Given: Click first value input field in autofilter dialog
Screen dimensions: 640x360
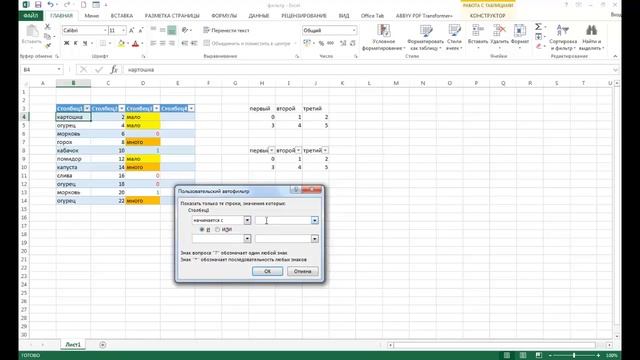Looking at the screenshot, I should tap(283, 220).
